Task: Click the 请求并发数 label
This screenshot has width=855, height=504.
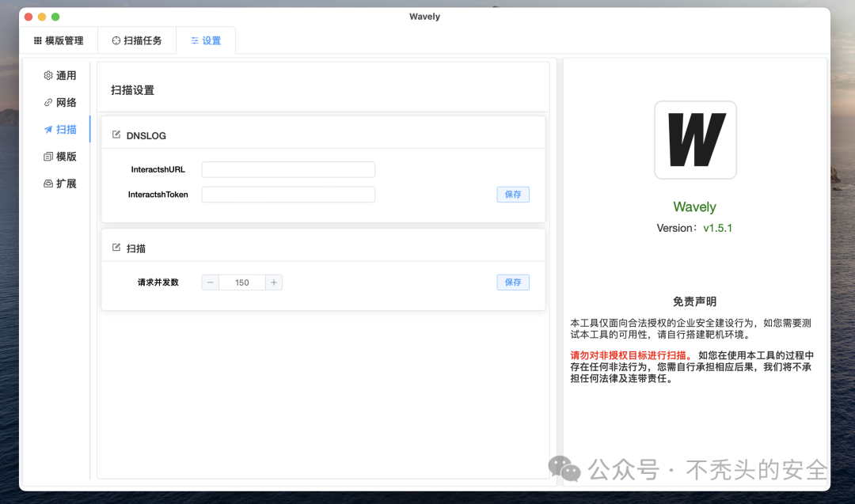Action: [x=158, y=282]
